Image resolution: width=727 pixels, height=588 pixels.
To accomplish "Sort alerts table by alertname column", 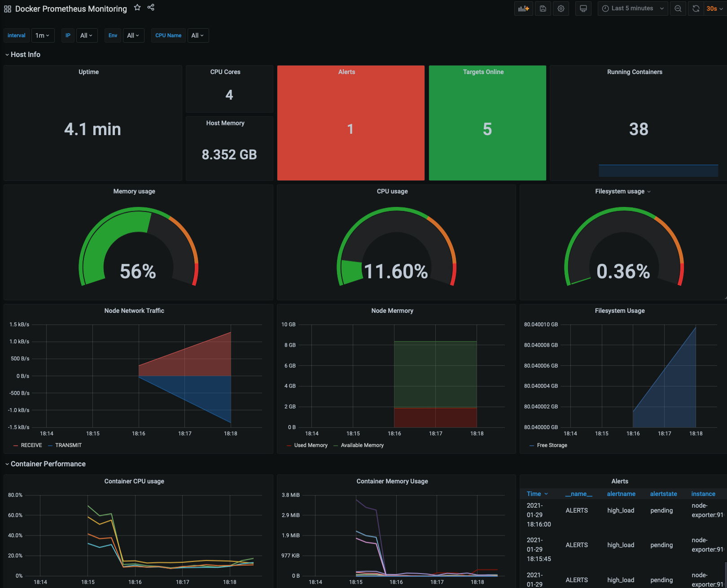I will pos(621,494).
